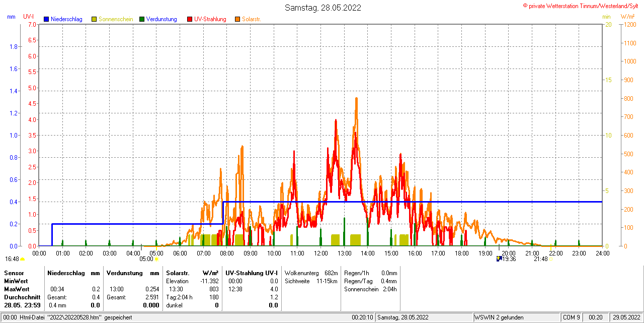Image resolution: width=644 pixels, height=323 pixels.
Task: Click the MaxWert row label
Action: pos(17,289)
